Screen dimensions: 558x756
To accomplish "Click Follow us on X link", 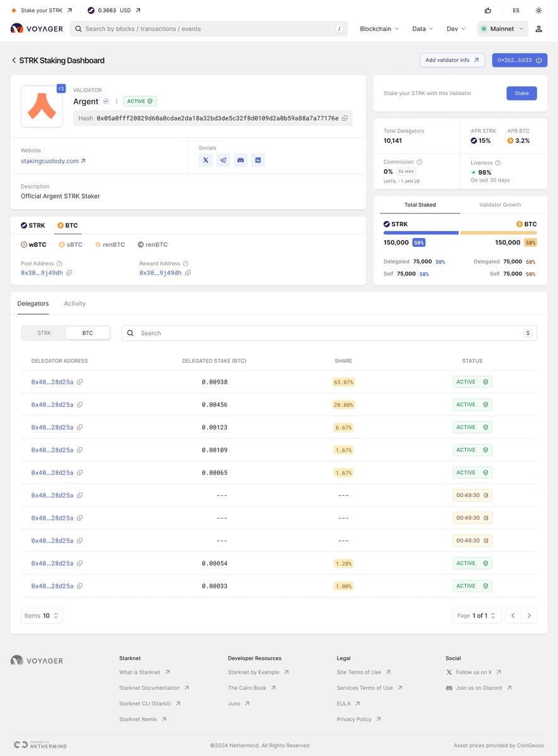I will click(x=474, y=672).
